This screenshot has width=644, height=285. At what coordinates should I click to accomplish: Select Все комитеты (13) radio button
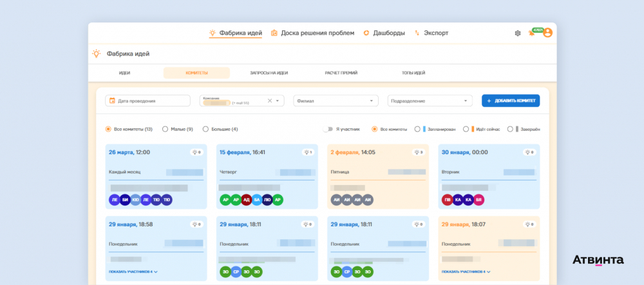pyautogui.click(x=108, y=129)
